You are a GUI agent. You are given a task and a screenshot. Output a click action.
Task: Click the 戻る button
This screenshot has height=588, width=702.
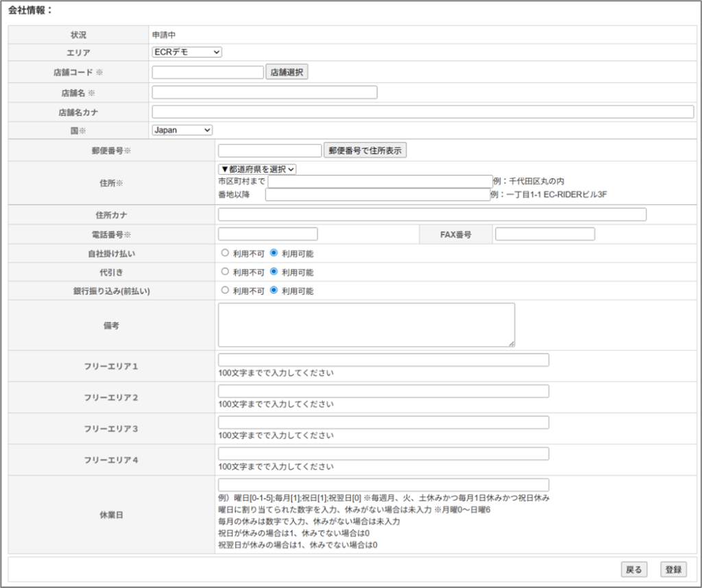634,569
